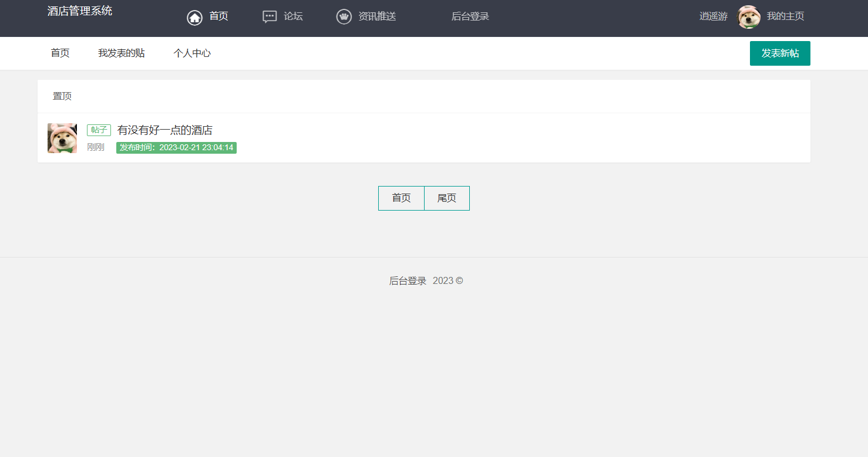
Task: Select 资讯推送 text in the top bar
Action: [x=377, y=16]
